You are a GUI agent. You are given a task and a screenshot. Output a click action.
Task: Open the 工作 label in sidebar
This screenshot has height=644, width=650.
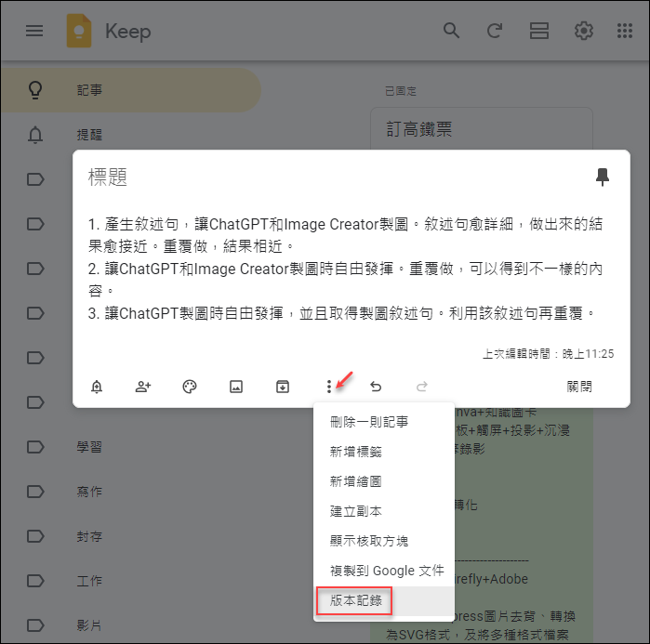click(x=89, y=581)
